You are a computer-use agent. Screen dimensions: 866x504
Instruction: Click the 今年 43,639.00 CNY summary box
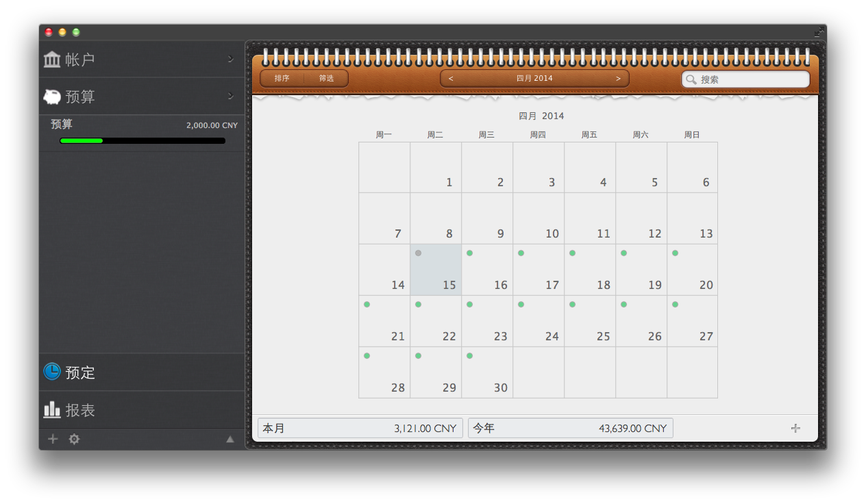571,428
